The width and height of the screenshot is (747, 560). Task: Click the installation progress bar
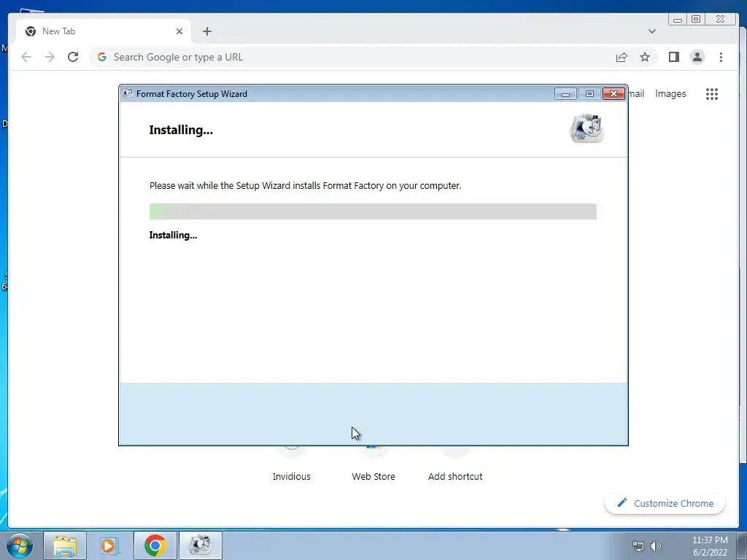(x=373, y=211)
